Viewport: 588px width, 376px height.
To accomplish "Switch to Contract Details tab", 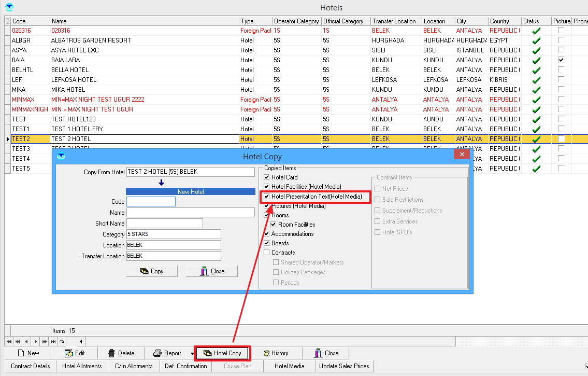I will [x=30, y=366].
